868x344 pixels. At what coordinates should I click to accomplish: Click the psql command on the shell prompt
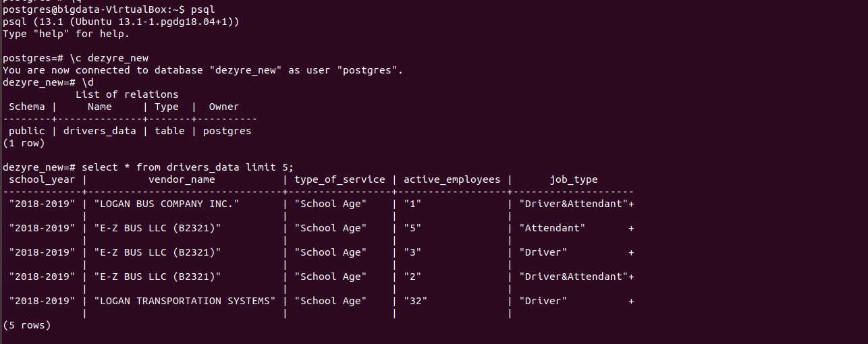point(203,9)
